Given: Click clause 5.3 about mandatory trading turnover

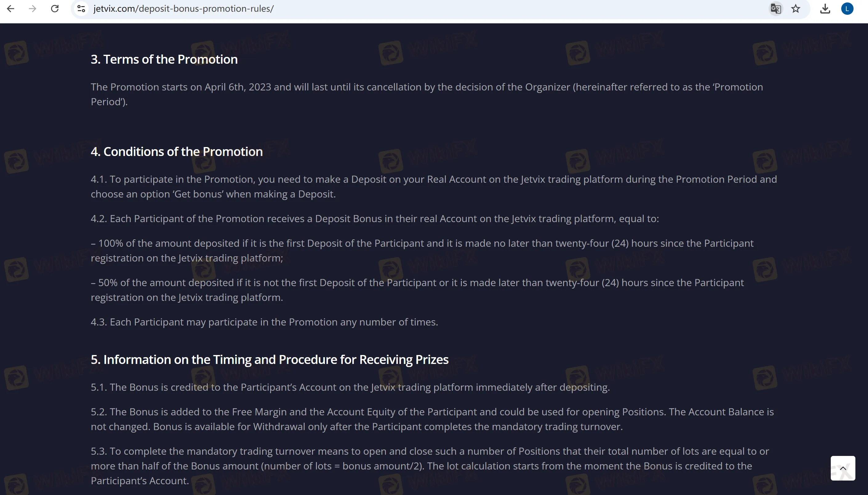Looking at the screenshot, I should [430, 466].
